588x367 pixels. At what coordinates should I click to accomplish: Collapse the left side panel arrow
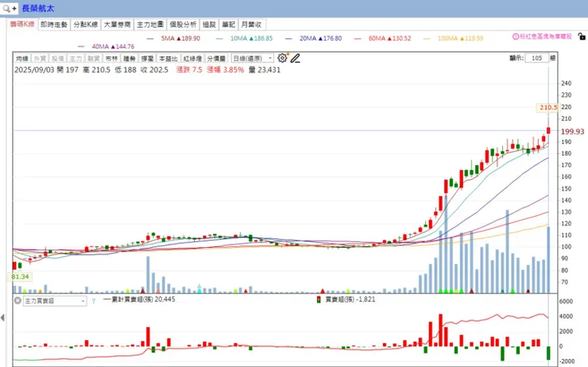pos(2,318)
